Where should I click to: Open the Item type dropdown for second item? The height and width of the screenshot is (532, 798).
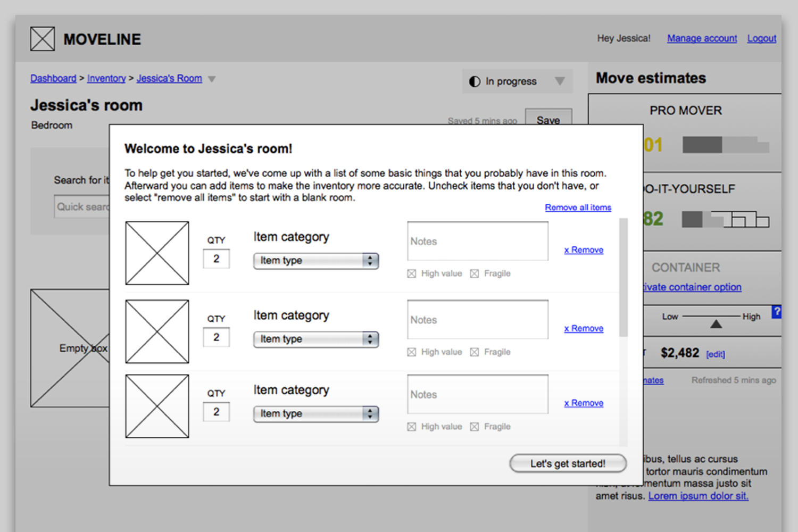316,339
